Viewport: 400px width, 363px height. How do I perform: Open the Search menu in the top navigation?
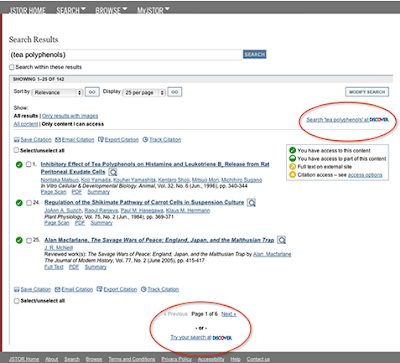click(71, 10)
